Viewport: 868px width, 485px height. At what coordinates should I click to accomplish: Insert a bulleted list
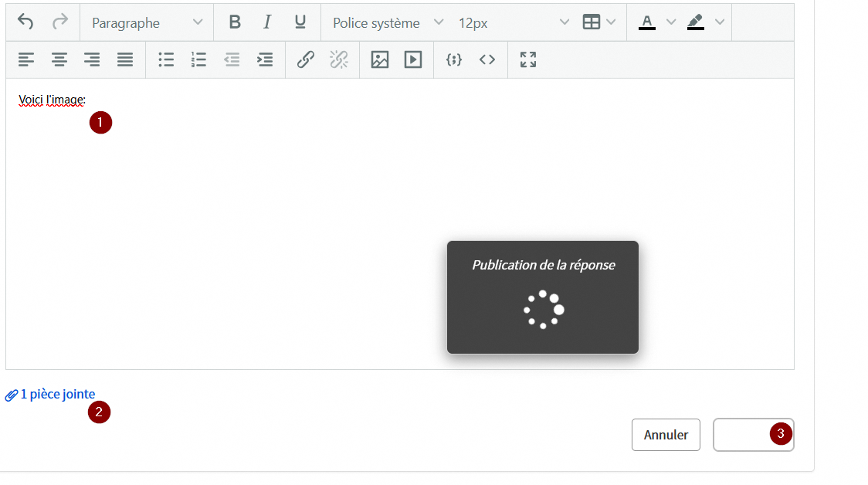(x=166, y=59)
